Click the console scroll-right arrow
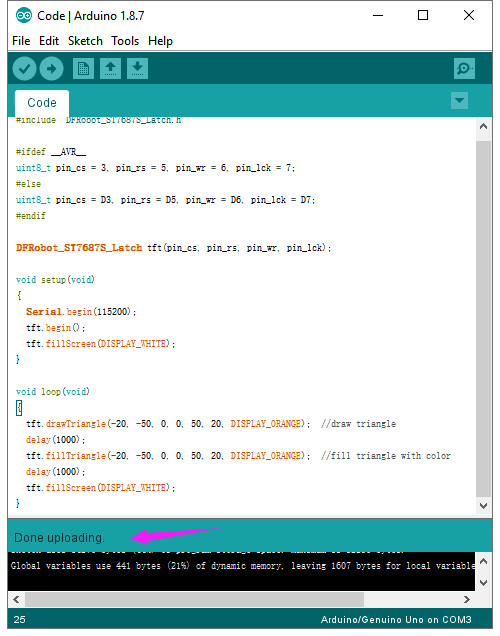The width and height of the screenshot is (500, 636). 467,599
